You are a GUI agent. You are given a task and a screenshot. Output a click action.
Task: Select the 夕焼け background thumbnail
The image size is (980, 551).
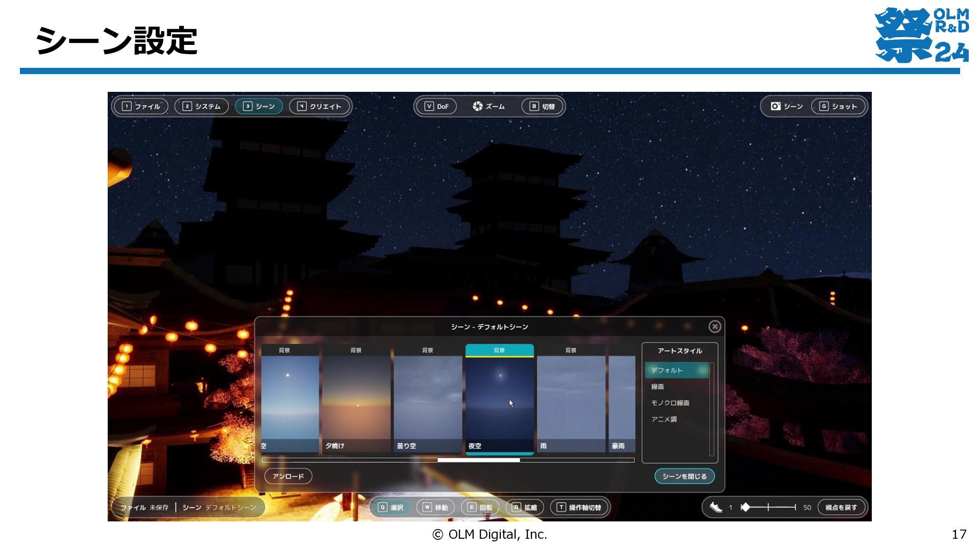point(356,398)
